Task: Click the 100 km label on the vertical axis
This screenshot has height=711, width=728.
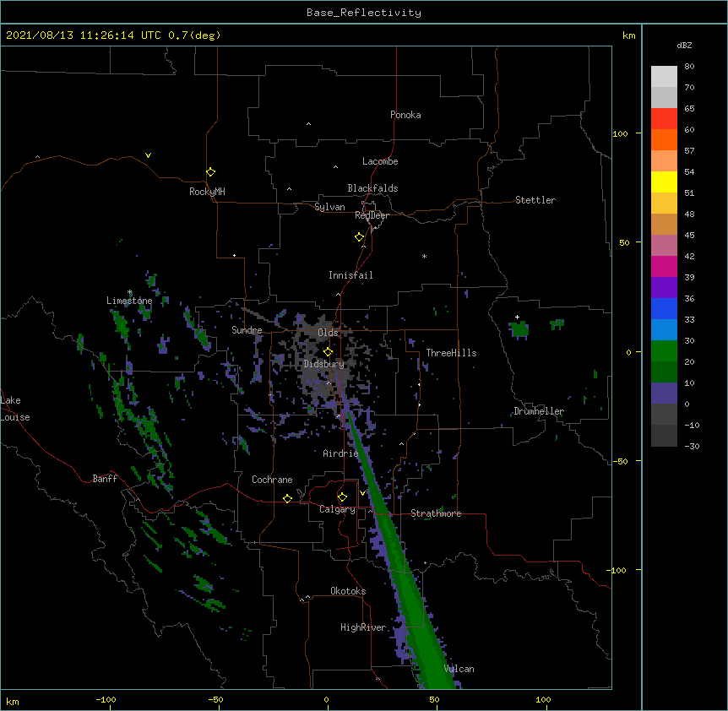Action: click(620, 134)
